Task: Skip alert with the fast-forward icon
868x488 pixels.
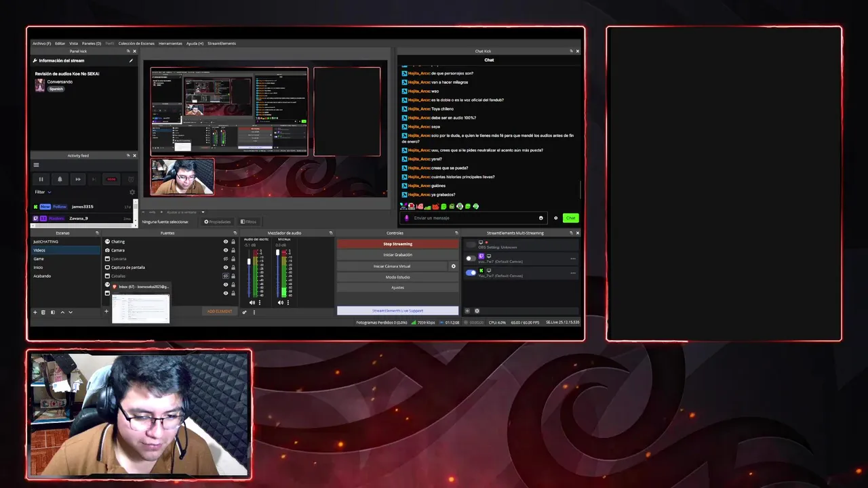Action: pyautogui.click(x=77, y=179)
